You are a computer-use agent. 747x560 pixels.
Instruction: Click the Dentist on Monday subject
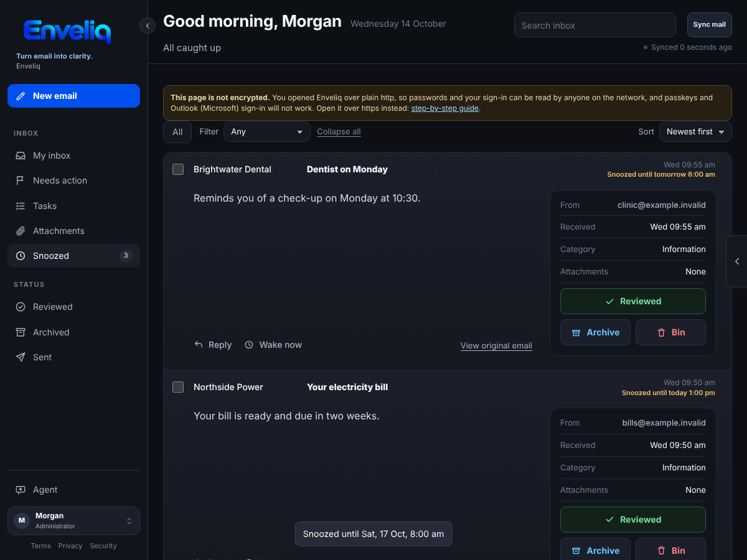347,169
